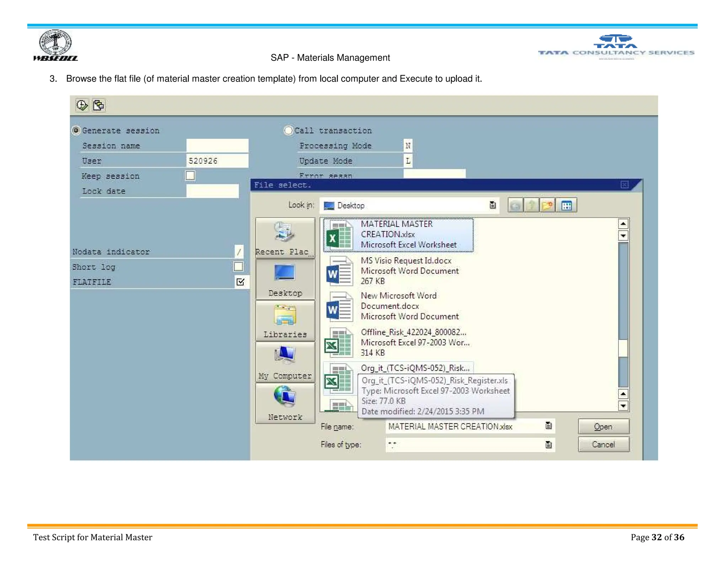Expand the Files of type dropdown

tap(548, 444)
